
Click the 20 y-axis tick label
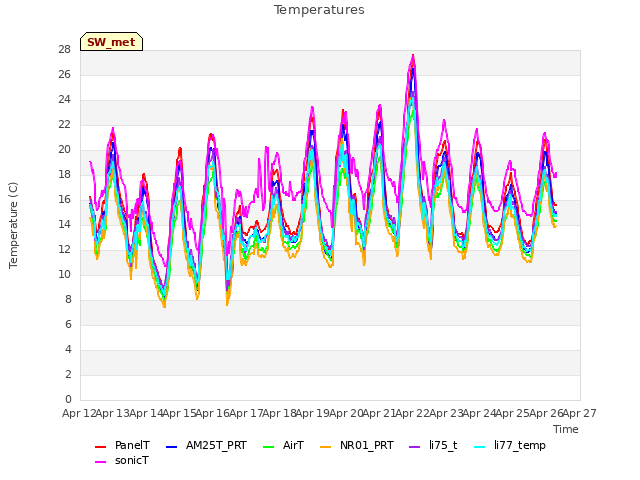pyautogui.click(x=64, y=150)
